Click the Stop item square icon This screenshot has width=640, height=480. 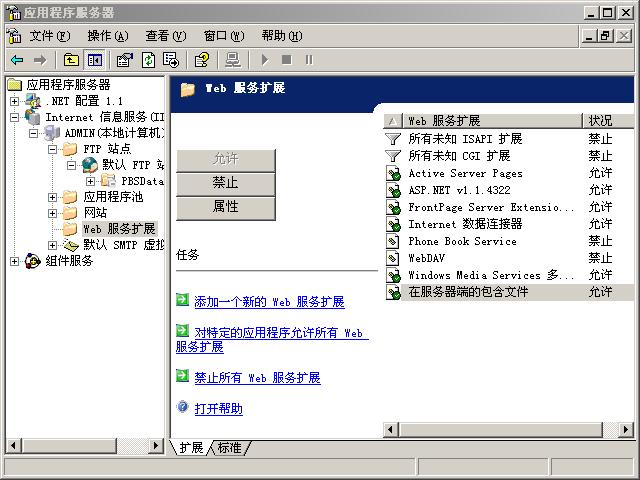click(x=287, y=60)
